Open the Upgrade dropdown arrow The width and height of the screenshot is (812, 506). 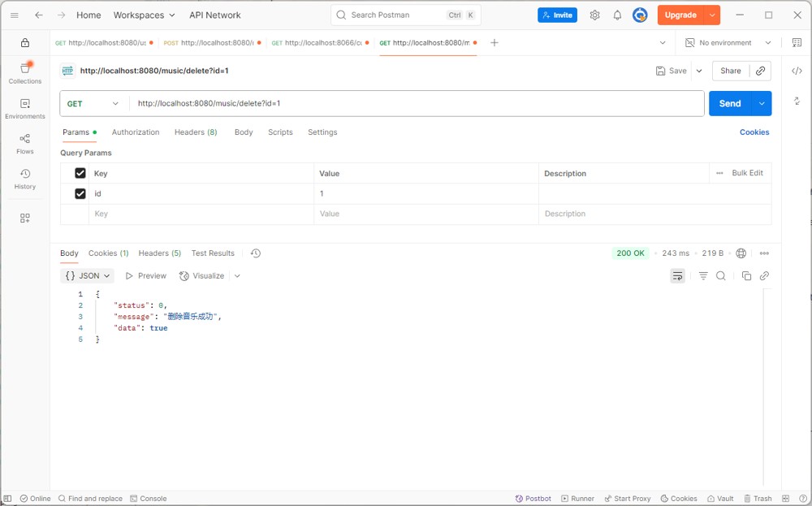click(x=713, y=15)
